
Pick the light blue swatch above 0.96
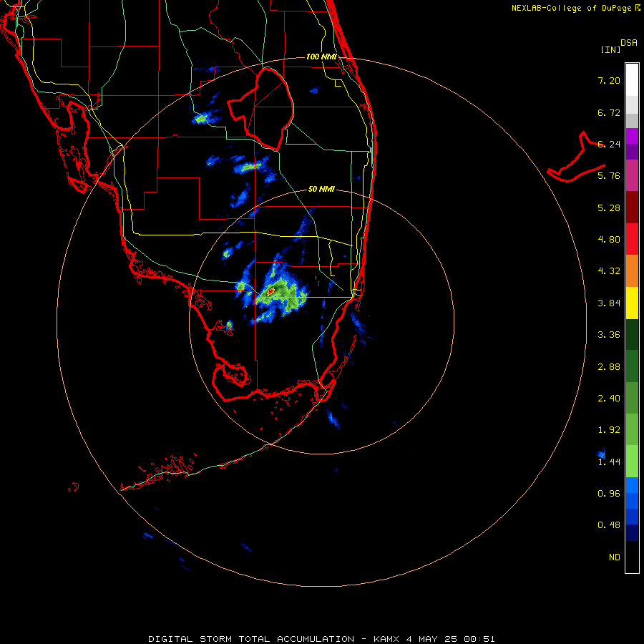click(632, 485)
